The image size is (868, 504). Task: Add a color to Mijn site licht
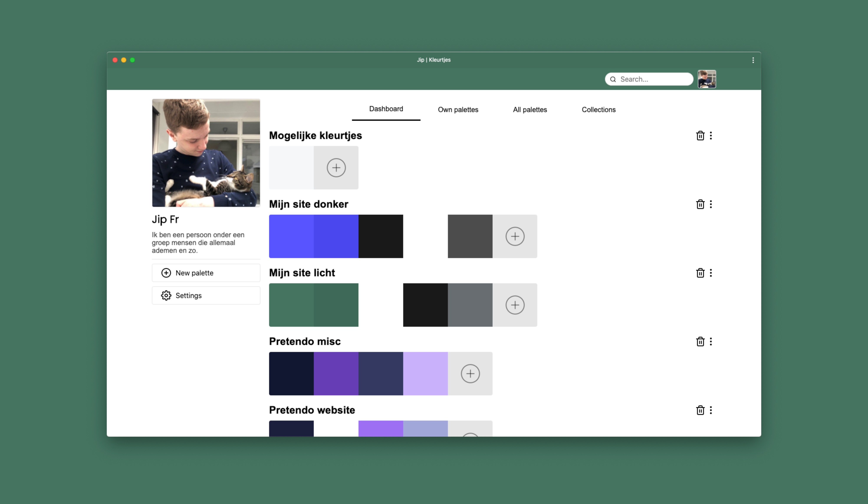point(515,305)
